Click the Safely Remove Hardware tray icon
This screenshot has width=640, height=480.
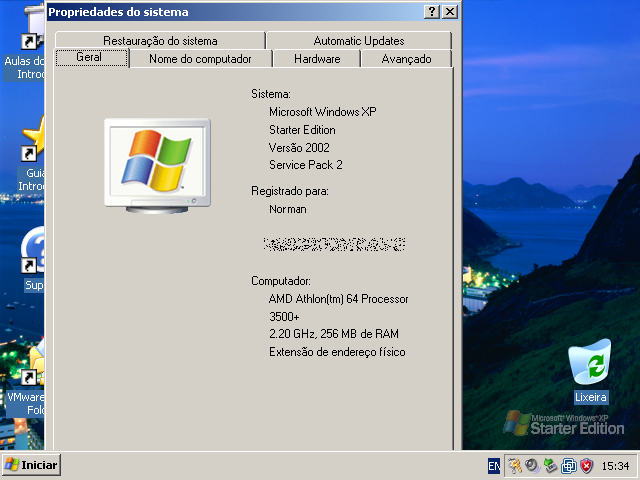[x=550, y=465]
